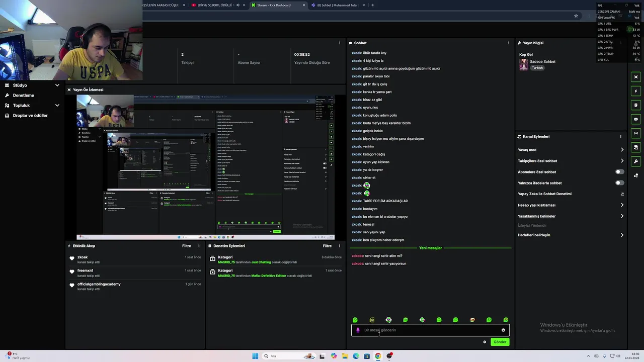
Task: Open Etkinlik Akışı panel three-dot menu
Action: 199,246
